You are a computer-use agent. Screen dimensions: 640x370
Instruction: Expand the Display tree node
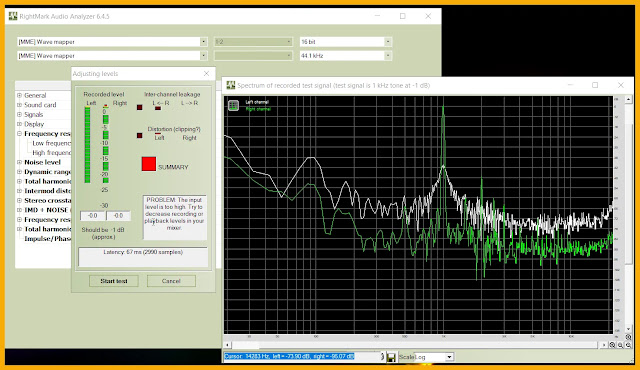19,124
